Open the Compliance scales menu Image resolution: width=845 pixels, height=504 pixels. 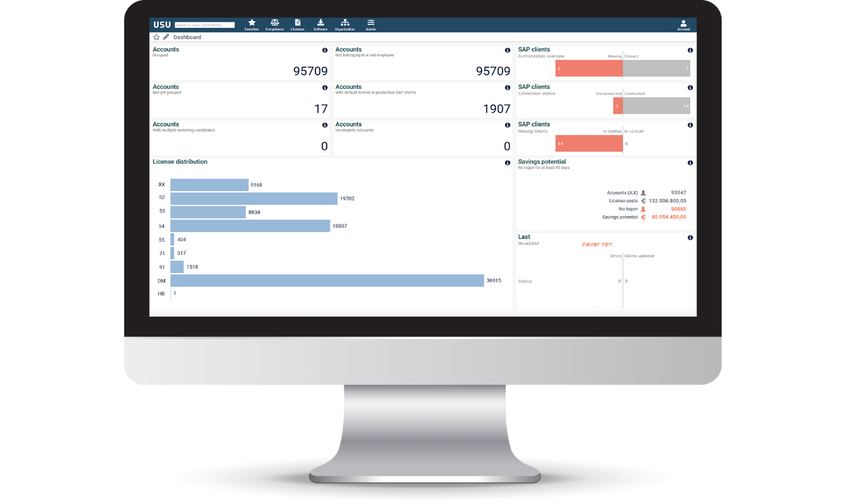(275, 25)
